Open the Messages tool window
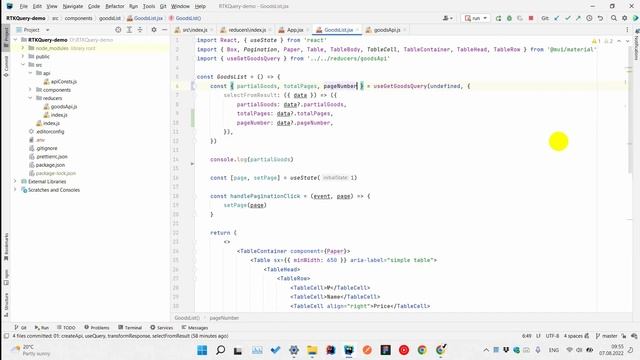 tap(195, 328)
